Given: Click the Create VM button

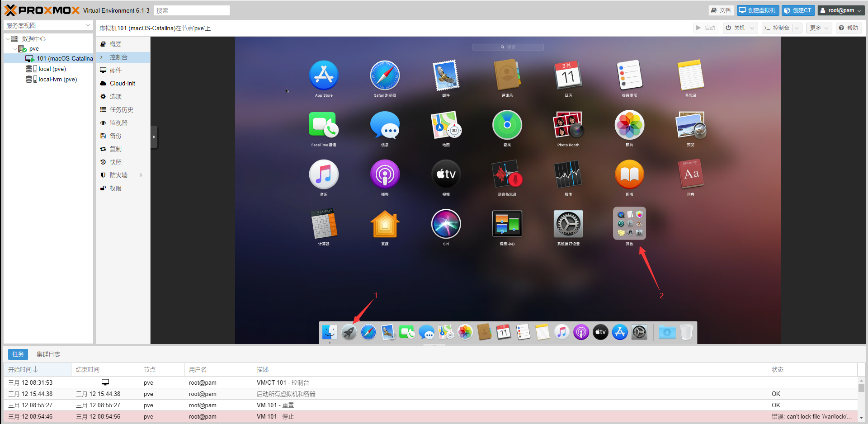Looking at the screenshot, I should coord(758,10).
